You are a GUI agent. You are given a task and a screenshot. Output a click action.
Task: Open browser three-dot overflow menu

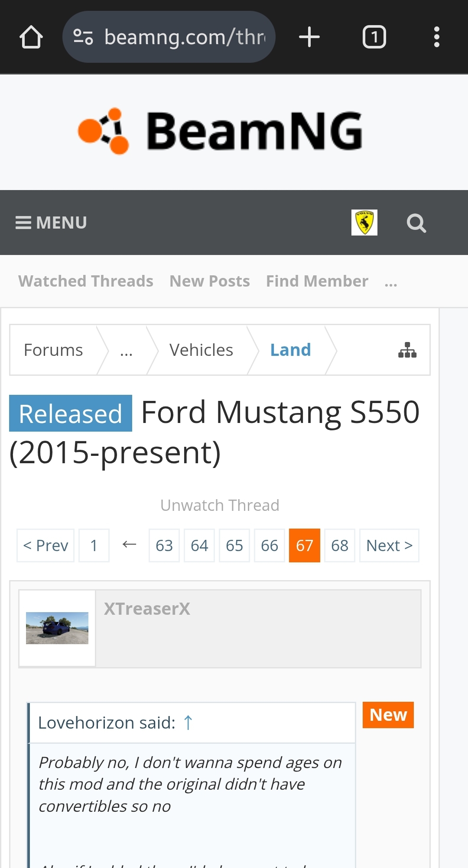tap(437, 37)
